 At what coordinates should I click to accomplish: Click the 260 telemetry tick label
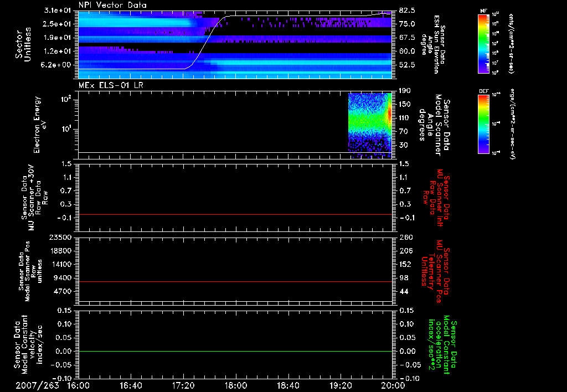(405, 238)
